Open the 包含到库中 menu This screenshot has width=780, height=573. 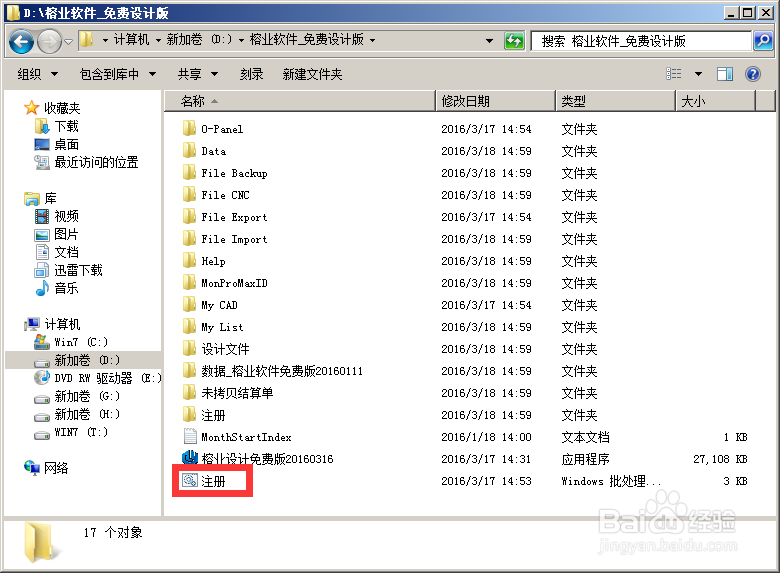tap(118, 74)
